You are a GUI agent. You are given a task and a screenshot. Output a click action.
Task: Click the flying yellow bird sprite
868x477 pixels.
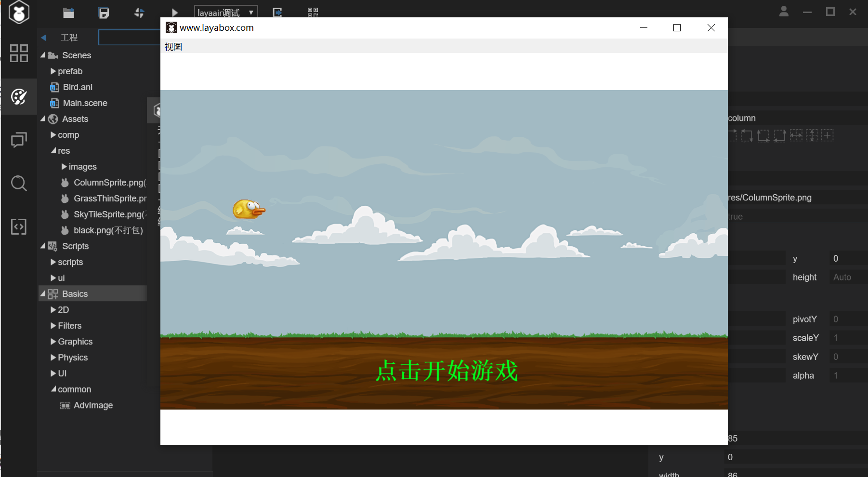(x=249, y=209)
